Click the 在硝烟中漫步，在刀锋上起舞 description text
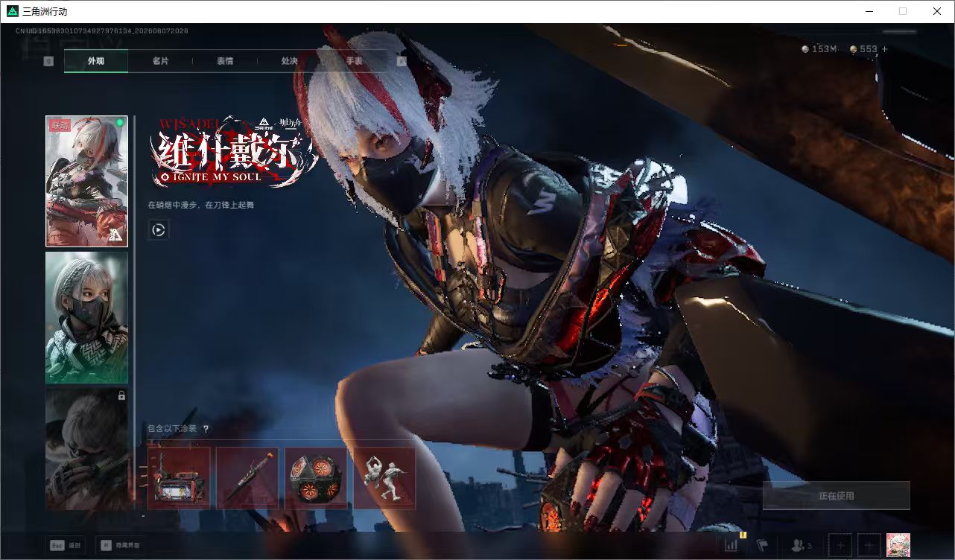The width and height of the screenshot is (955, 560). pos(200,204)
